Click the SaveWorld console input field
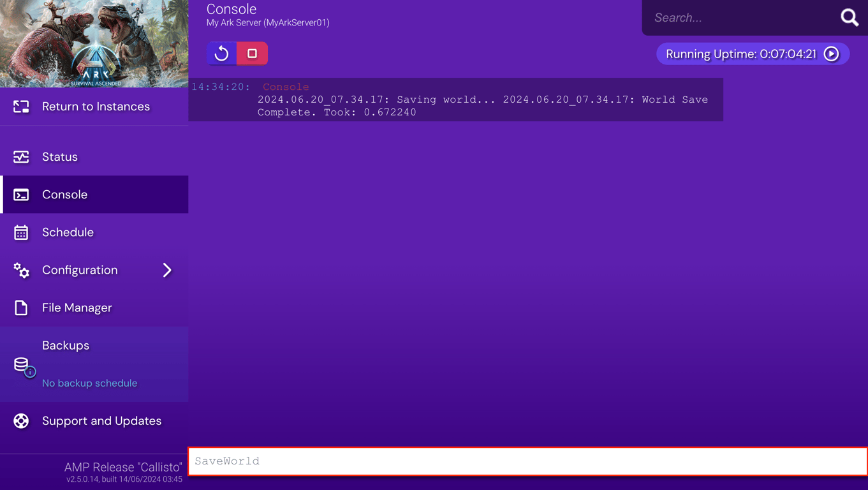Screen dimensions: 868x490 coord(527,461)
